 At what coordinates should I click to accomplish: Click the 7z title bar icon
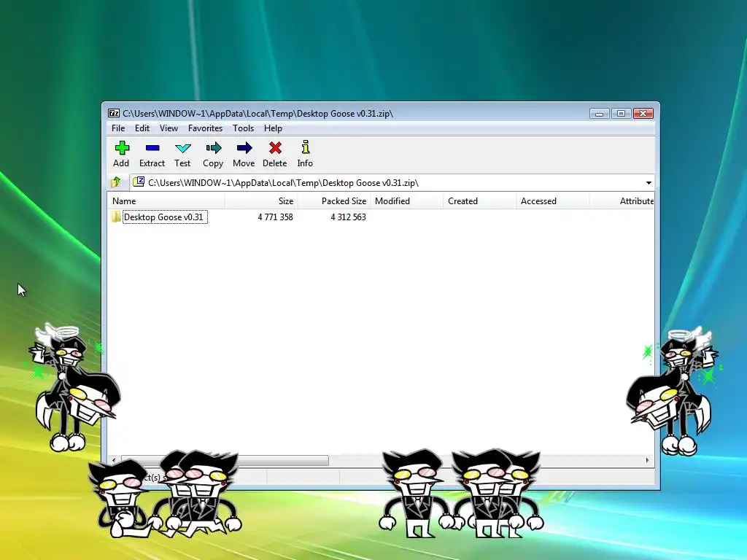click(113, 113)
